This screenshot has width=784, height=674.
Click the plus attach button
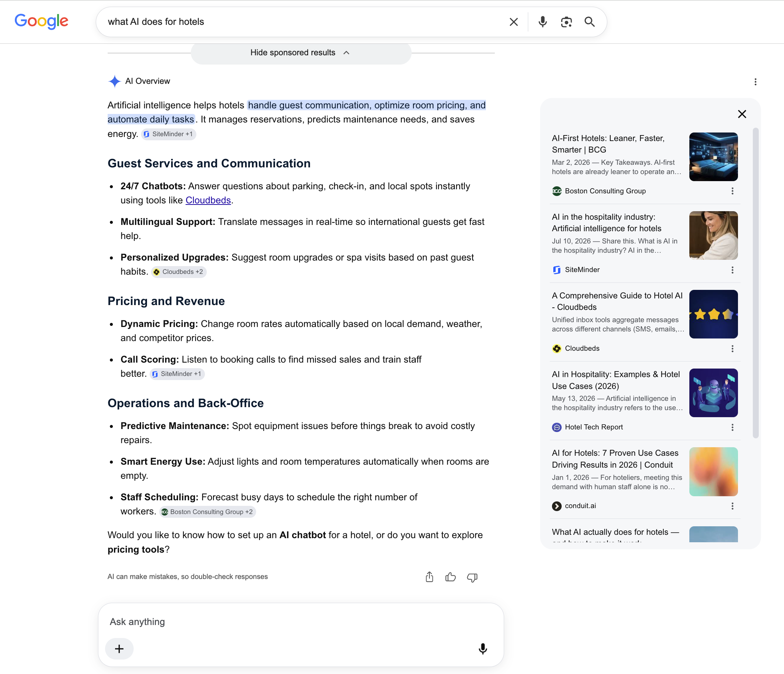coord(119,649)
